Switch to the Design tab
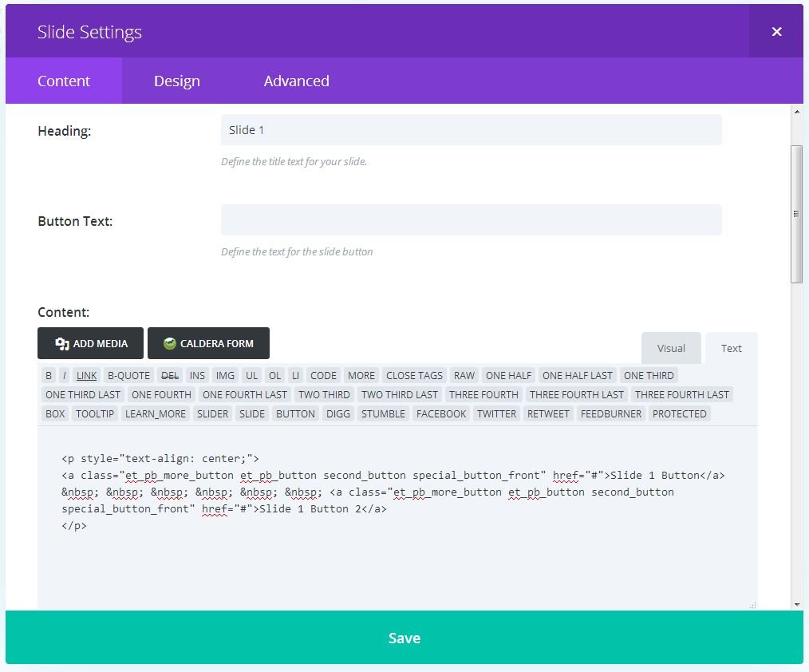 point(176,81)
